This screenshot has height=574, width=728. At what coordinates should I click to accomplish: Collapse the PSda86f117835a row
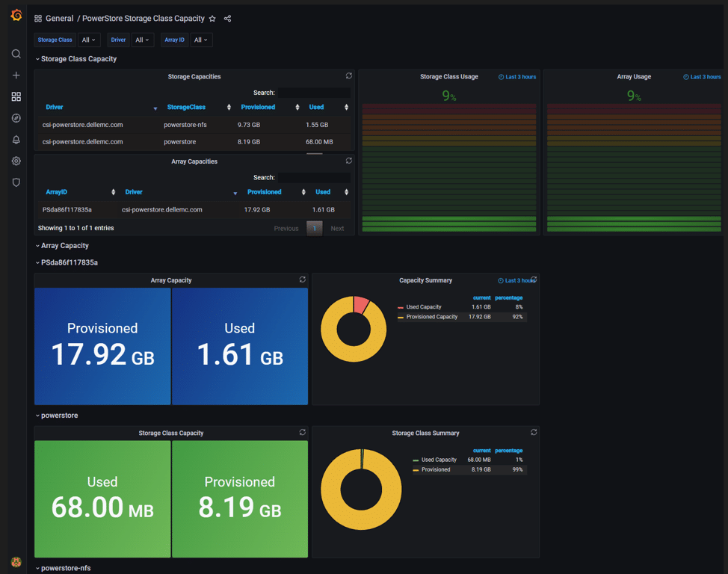pyautogui.click(x=67, y=262)
